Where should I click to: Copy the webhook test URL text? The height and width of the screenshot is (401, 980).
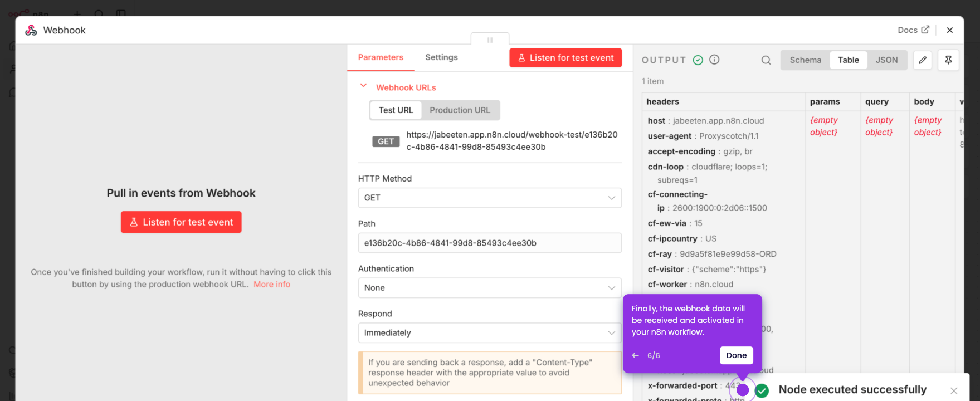[512, 141]
